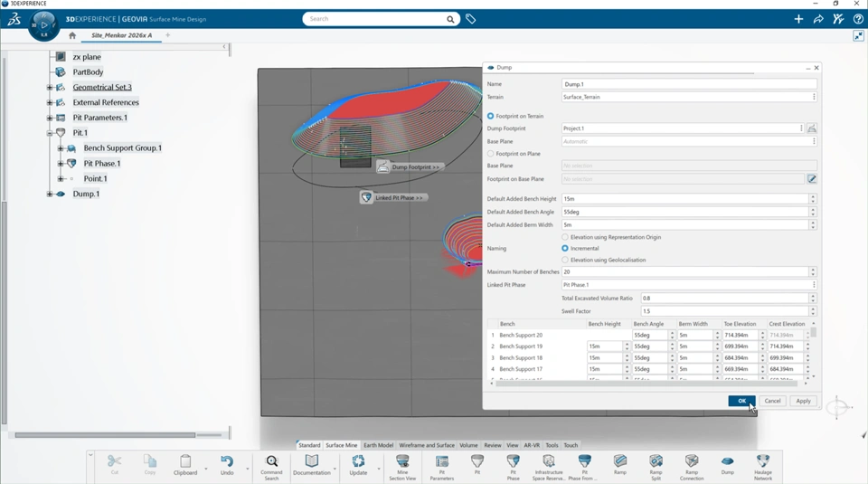Open Infrastructure Space Reservation tool

(549, 467)
